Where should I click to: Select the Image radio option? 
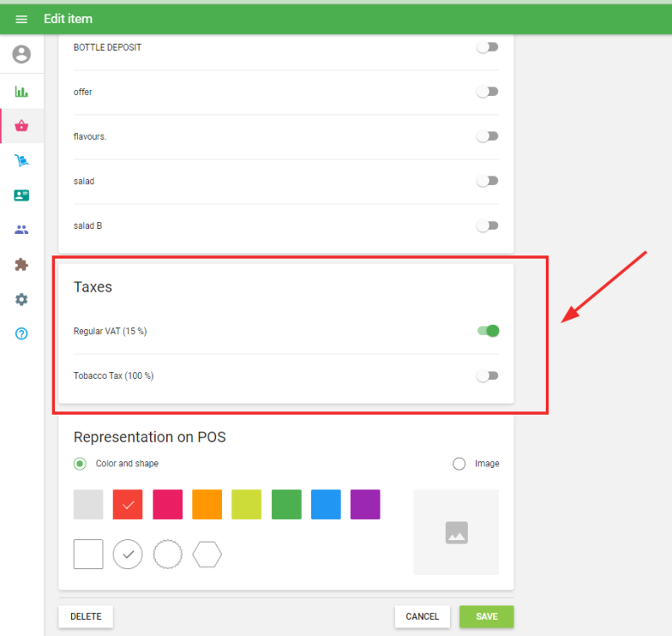(x=459, y=464)
